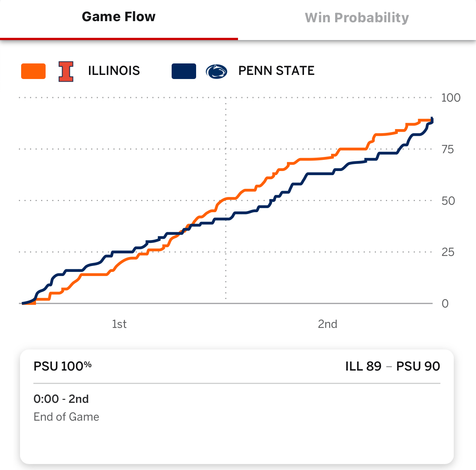Image resolution: width=476 pixels, height=470 pixels.
Task: Click the 50 point axis label
Action: click(x=448, y=201)
